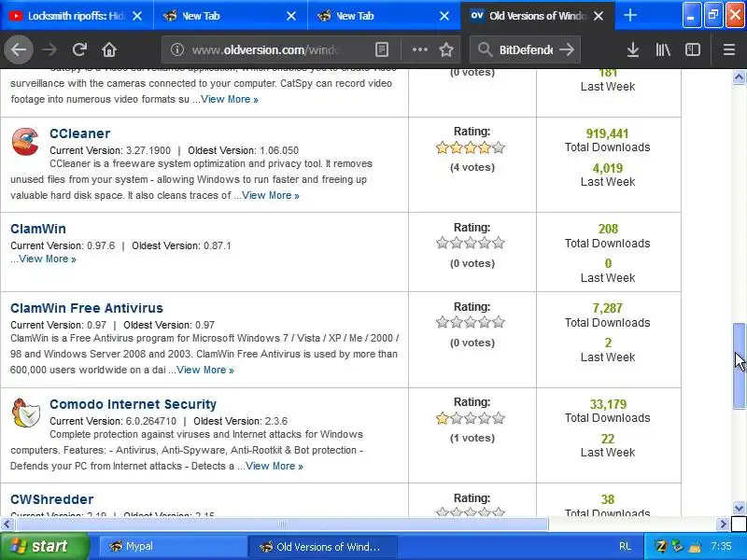Close the first New Tab
Viewport: 747px width, 560px height.
pyautogui.click(x=291, y=16)
